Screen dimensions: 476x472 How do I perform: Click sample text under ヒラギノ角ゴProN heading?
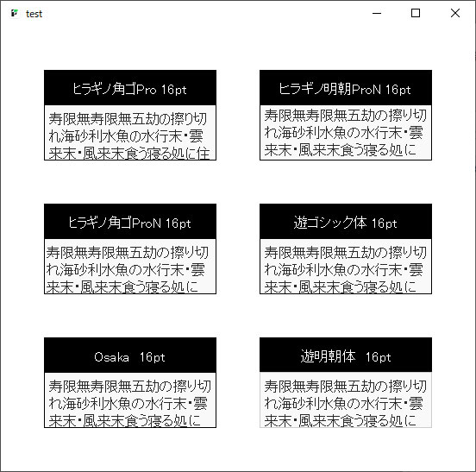pyautogui.click(x=130, y=267)
